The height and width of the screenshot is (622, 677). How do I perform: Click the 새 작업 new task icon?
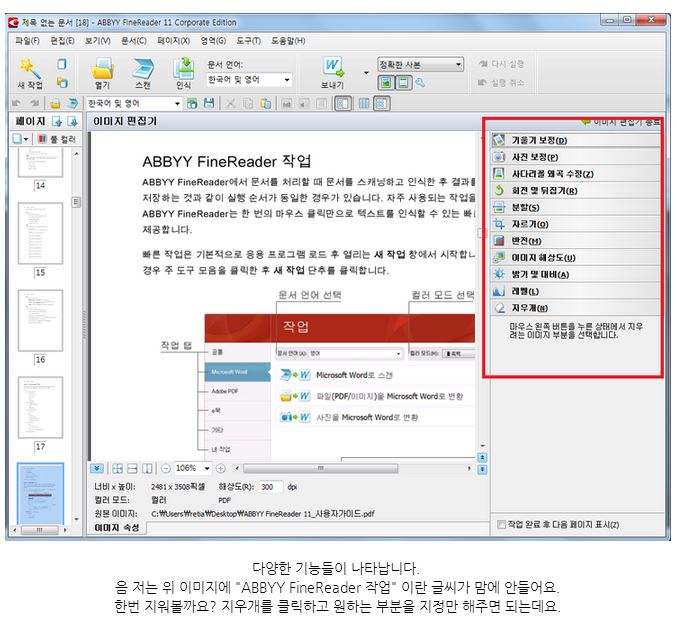(29, 72)
